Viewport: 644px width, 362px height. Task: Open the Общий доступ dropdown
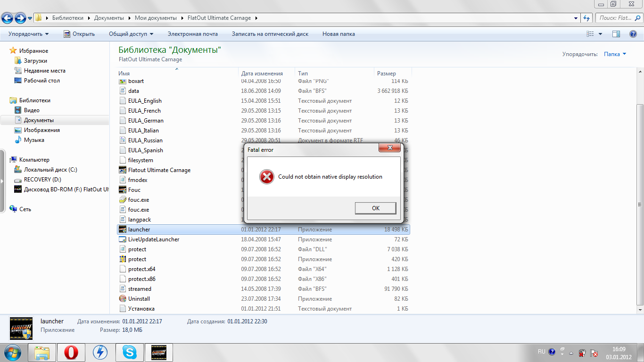(131, 34)
